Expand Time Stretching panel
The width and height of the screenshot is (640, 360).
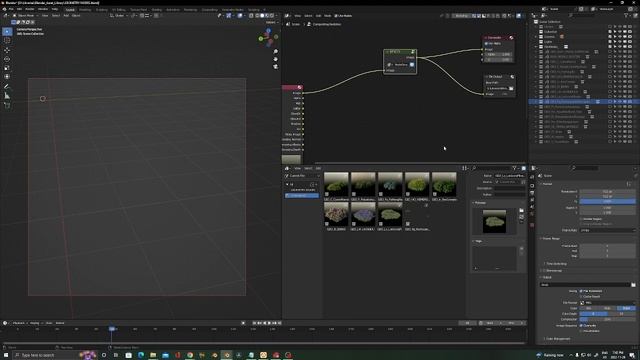point(556,264)
